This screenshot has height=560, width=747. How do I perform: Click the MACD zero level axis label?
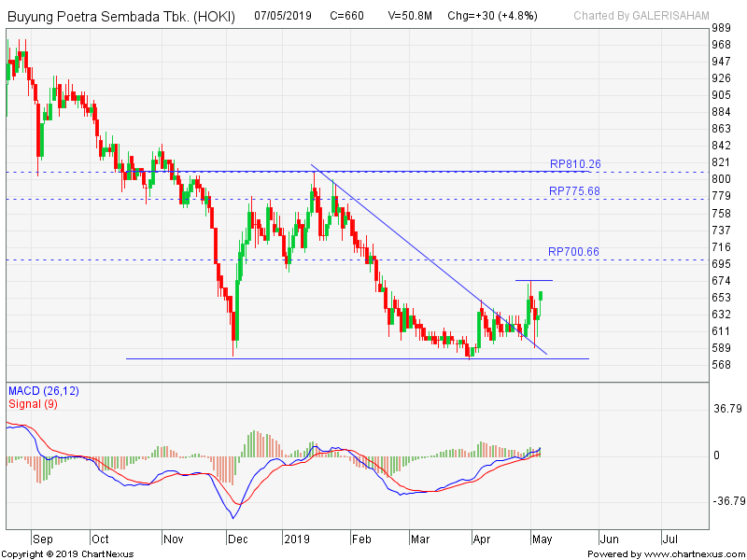(716, 455)
